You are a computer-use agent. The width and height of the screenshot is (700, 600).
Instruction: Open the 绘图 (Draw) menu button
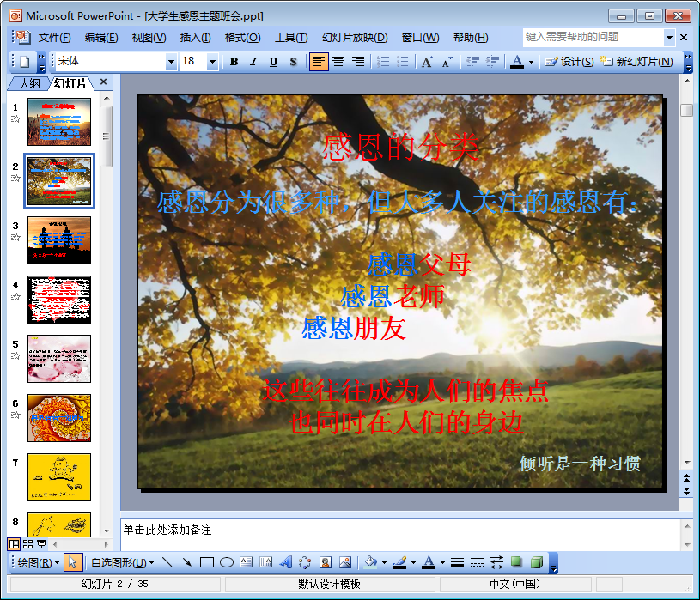(x=38, y=563)
